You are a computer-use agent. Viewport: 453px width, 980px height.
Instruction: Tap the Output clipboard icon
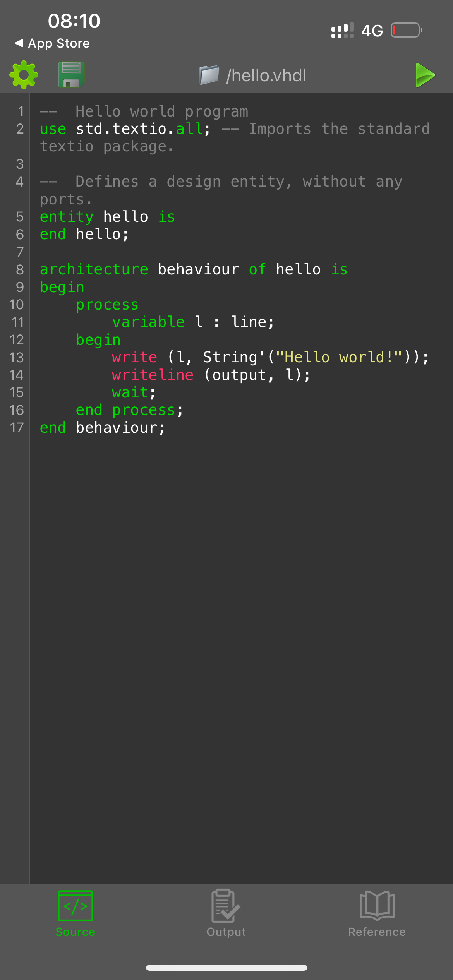(226, 906)
